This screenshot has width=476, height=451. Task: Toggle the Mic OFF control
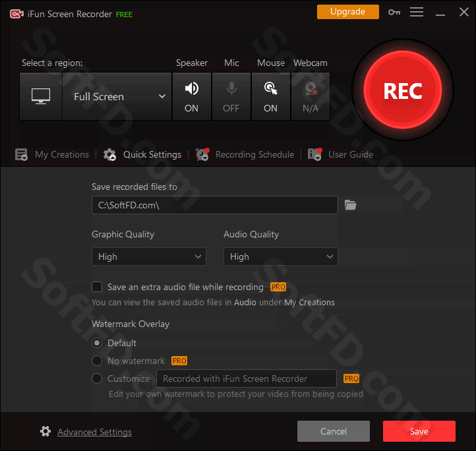(x=231, y=96)
